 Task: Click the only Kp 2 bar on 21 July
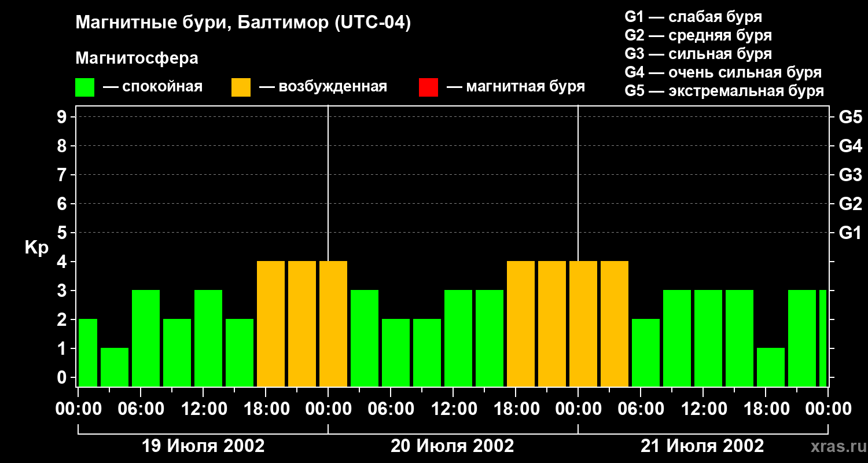coord(646,352)
